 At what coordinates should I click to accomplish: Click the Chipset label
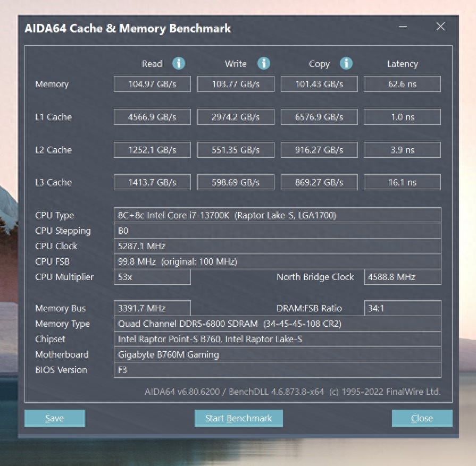coord(50,339)
